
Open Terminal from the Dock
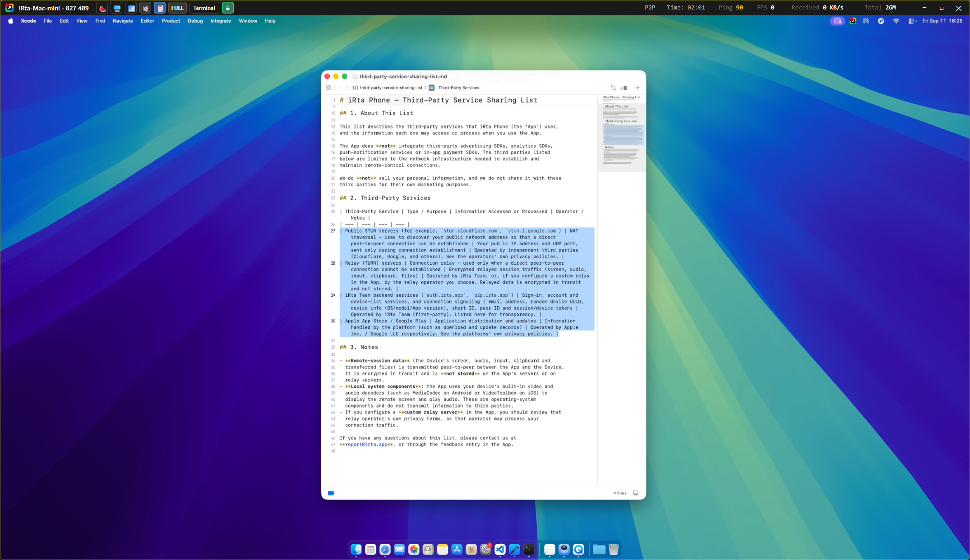[529, 549]
